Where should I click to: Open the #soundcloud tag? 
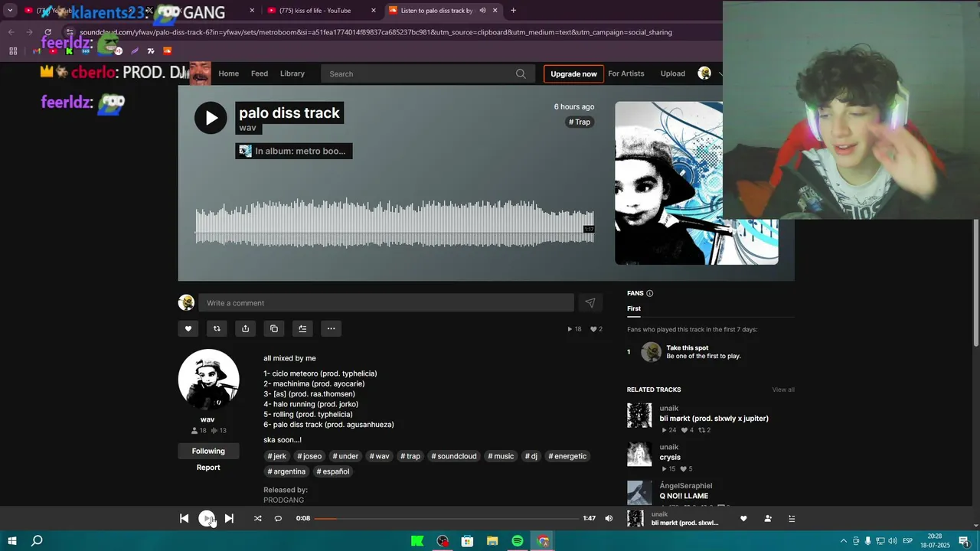[x=454, y=456]
